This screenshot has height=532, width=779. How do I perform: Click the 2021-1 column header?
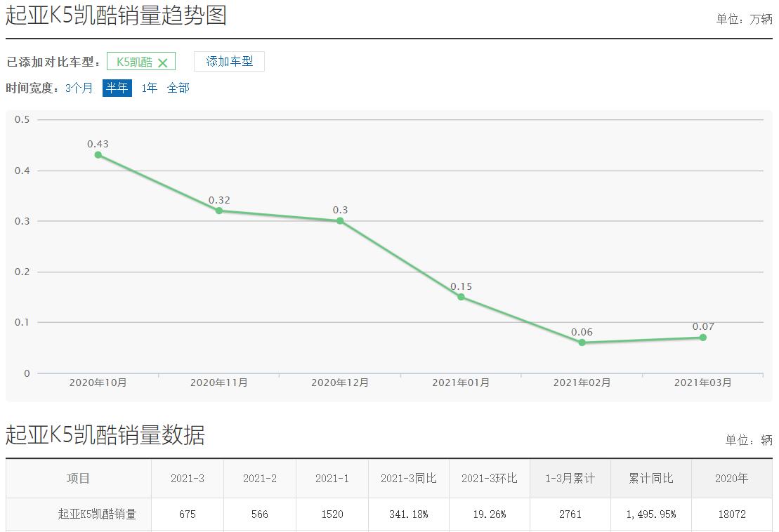coord(332,479)
